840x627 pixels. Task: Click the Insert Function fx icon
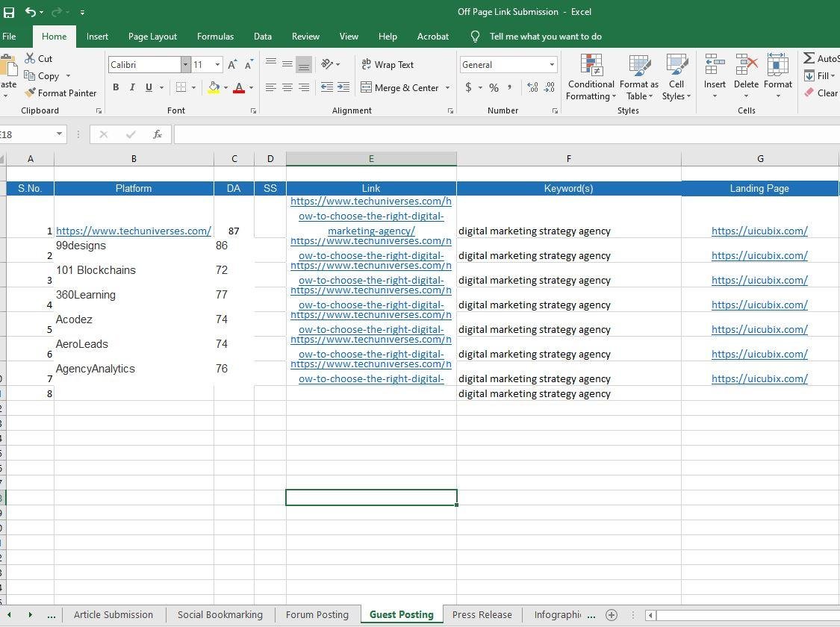(x=157, y=134)
